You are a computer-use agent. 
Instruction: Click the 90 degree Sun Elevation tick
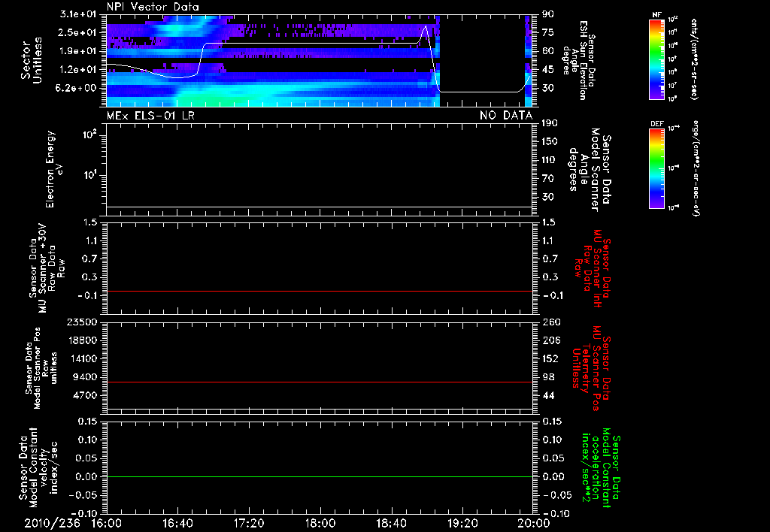[547, 14]
